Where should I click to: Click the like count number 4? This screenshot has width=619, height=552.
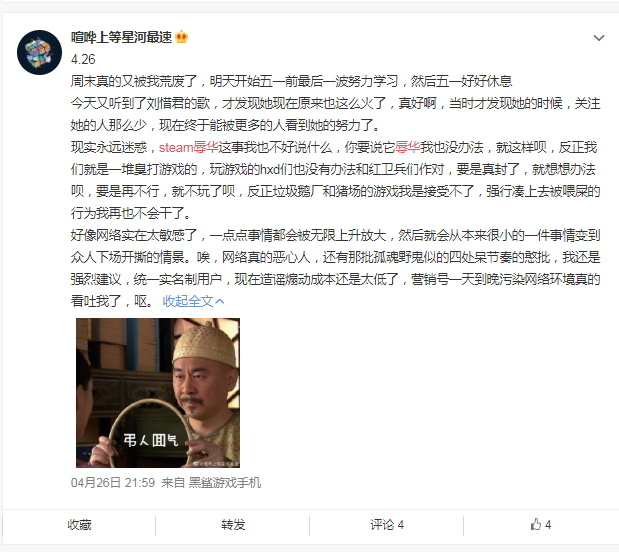pos(548,525)
